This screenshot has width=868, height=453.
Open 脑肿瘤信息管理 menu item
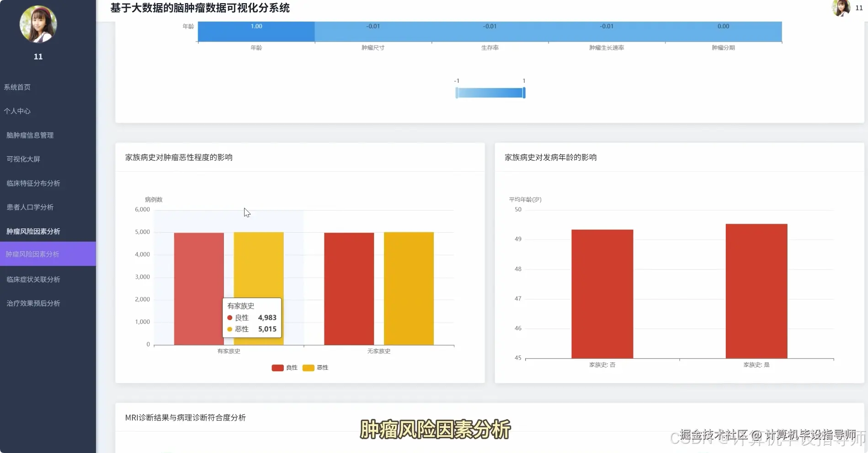[x=30, y=135]
